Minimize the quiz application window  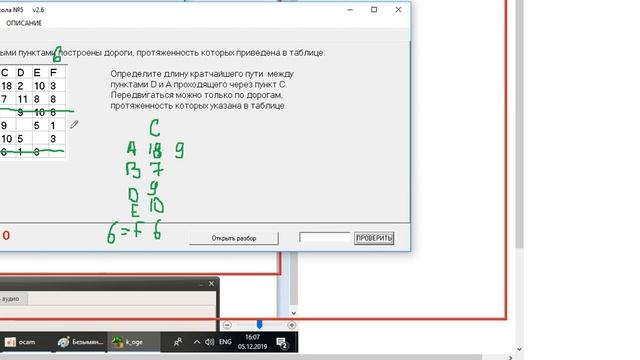coord(350,10)
